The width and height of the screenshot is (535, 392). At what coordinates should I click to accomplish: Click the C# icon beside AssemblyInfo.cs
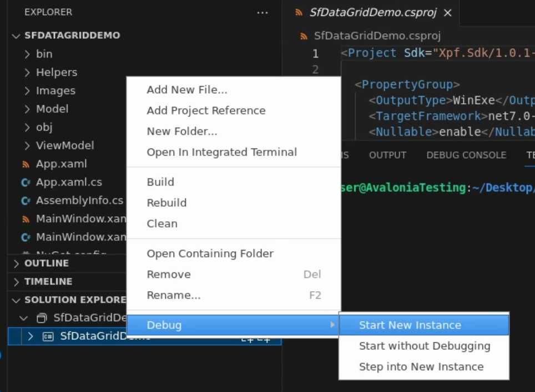(25, 201)
